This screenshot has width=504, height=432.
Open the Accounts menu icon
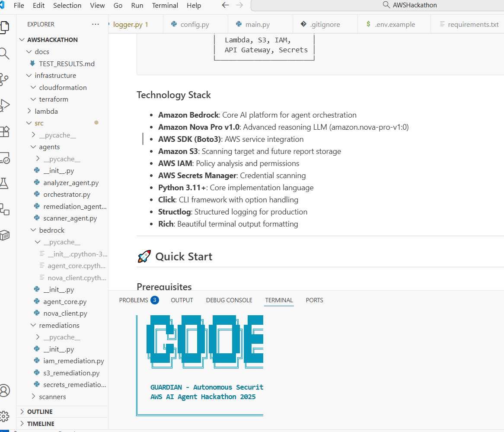[4, 390]
